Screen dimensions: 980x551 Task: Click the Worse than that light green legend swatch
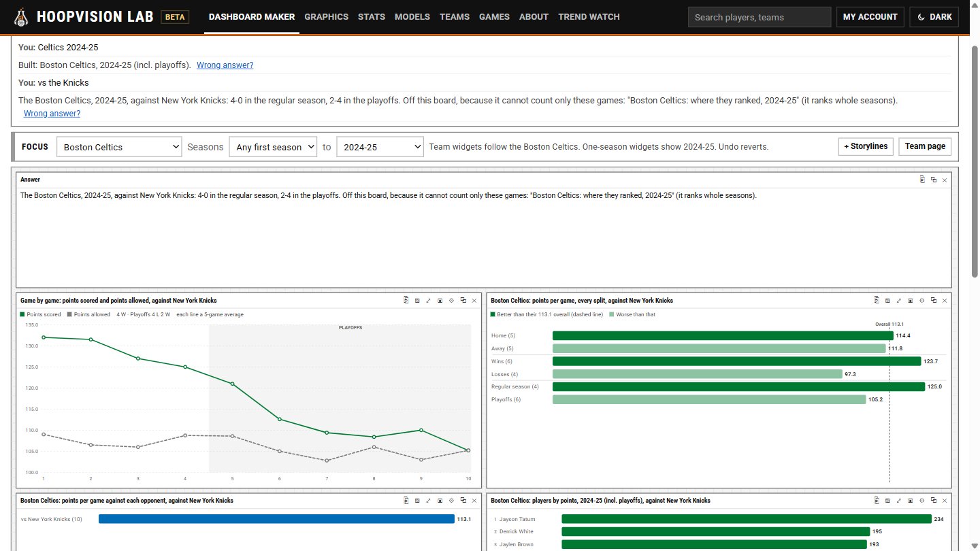coord(612,314)
